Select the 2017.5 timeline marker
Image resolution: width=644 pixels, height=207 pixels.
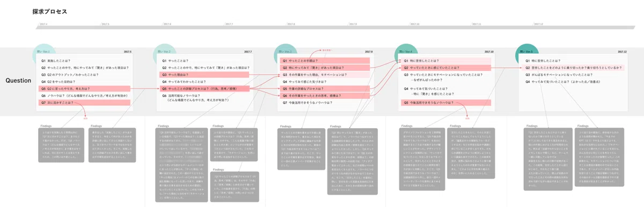[x=106, y=24]
